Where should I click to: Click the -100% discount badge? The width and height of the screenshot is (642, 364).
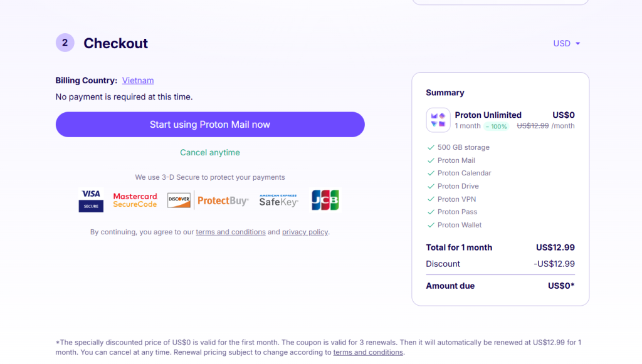[496, 127]
